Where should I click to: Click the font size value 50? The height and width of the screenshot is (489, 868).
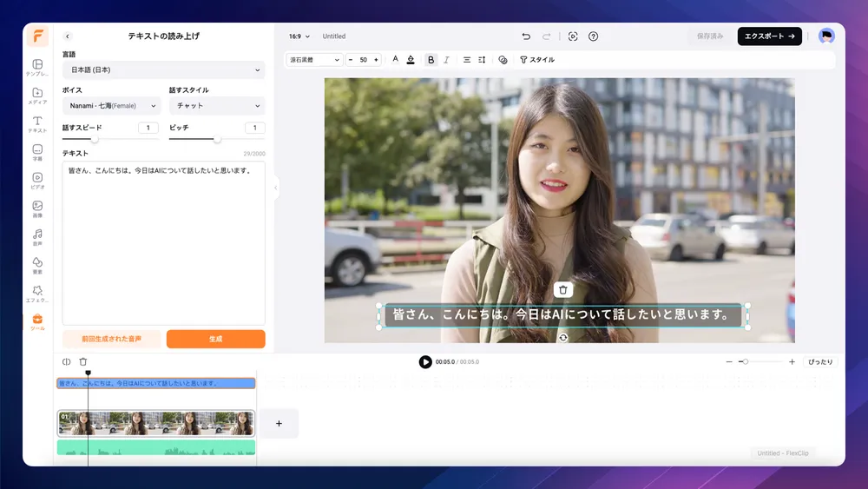363,60
